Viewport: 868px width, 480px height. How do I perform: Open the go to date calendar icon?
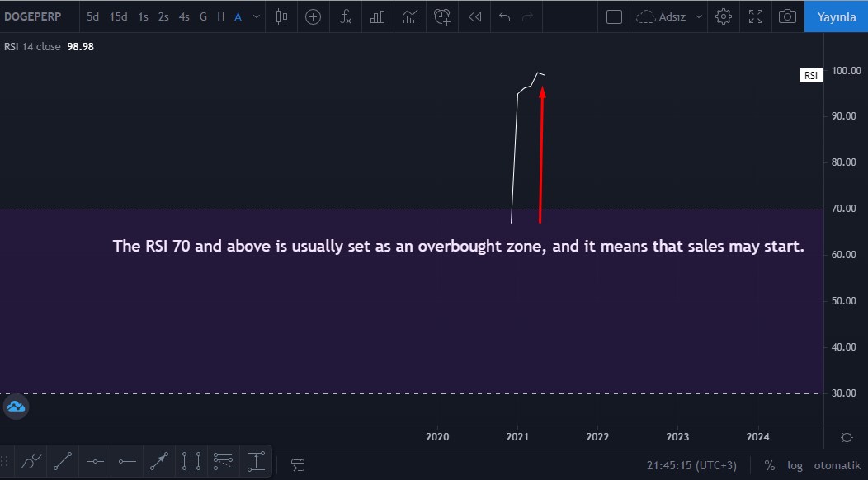297,465
